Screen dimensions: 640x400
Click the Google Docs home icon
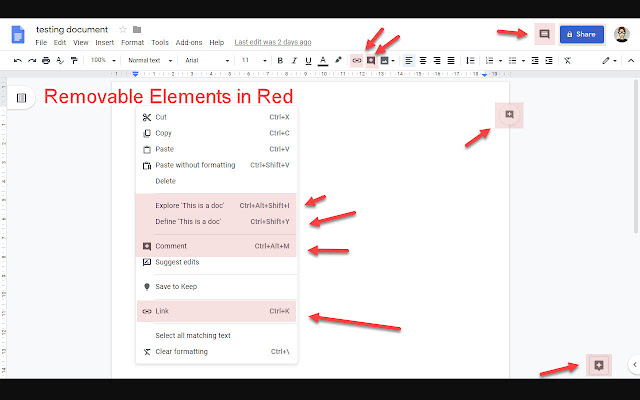[17, 35]
